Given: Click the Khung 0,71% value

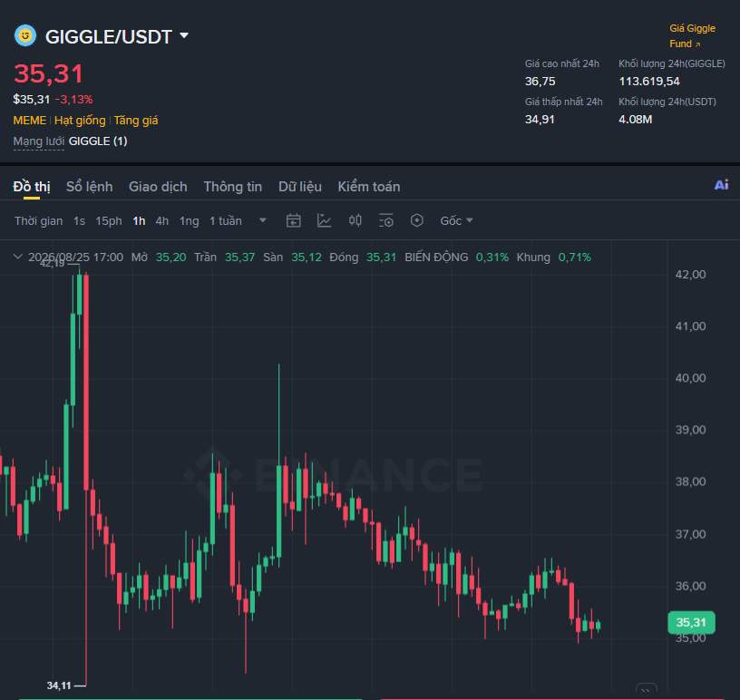Looking at the screenshot, I should (574, 258).
